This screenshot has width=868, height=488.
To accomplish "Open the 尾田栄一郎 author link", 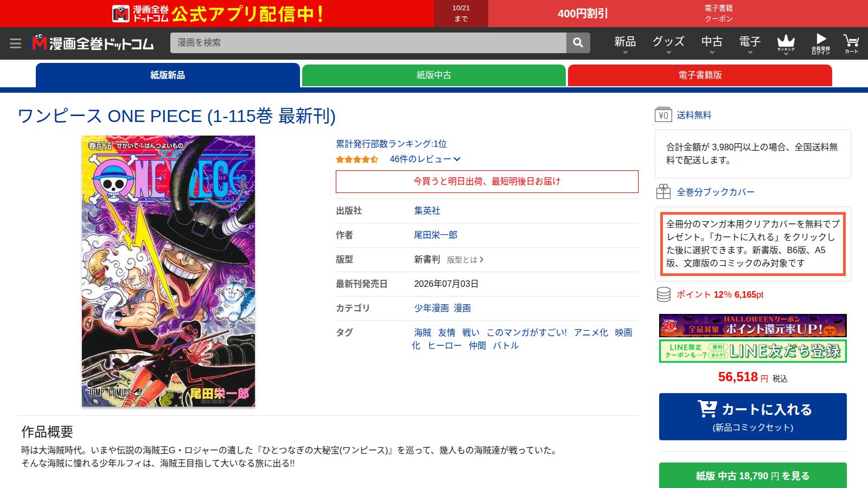I will (x=436, y=235).
